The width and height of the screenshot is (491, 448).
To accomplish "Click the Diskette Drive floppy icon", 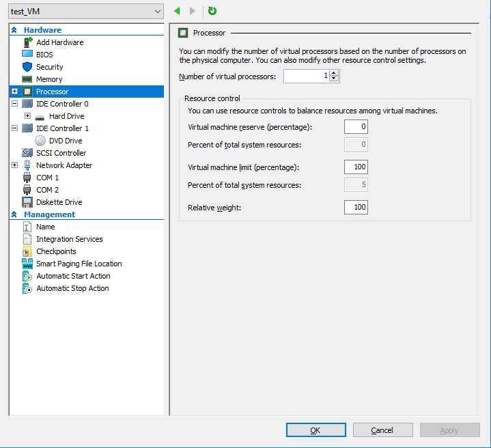I will point(27,202).
